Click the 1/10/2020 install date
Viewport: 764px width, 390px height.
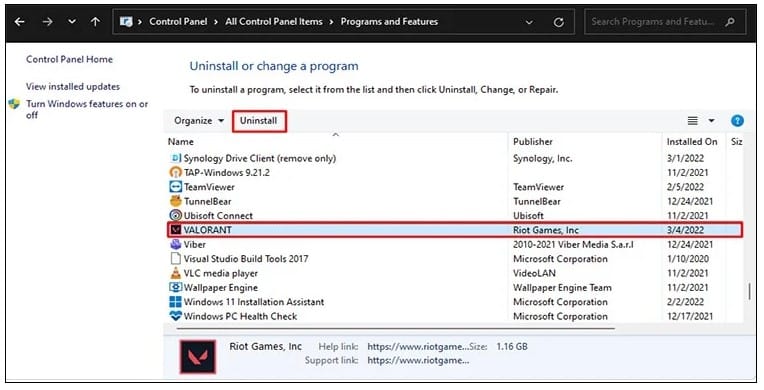pos(688,258)
